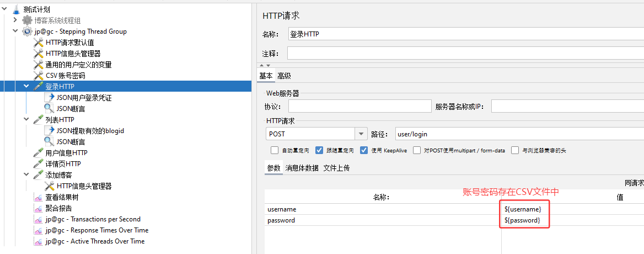Collapse the 测试计划 root node
The width and height of the screenshot is (644, 254).
(x=4, y=8)
